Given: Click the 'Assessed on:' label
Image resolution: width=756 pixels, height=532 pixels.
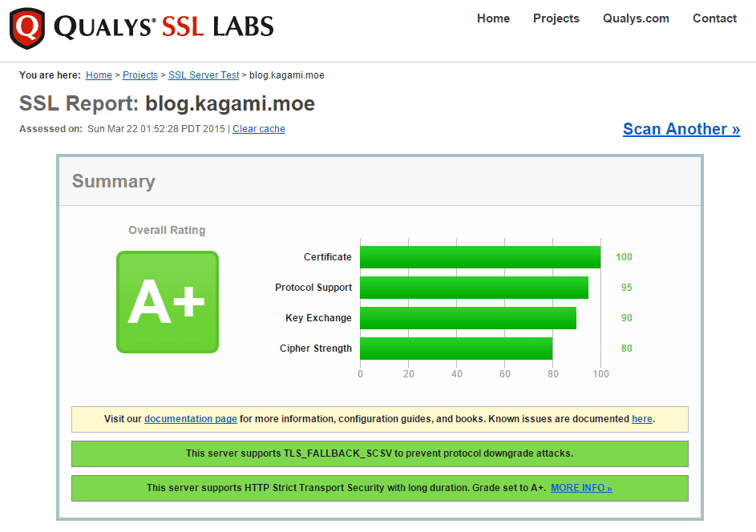Looking at the screenshot, I should [x=51, y=129].
